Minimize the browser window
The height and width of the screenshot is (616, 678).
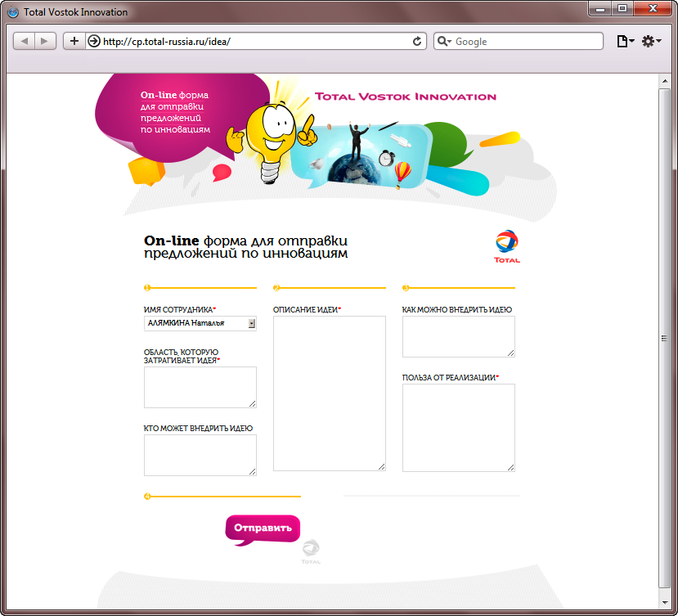[x=600, y=9]
